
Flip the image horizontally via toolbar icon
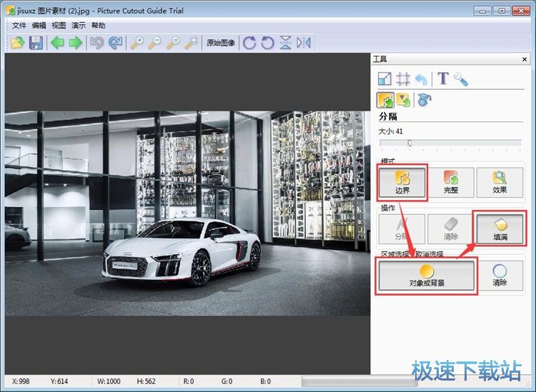click(304, 43)
